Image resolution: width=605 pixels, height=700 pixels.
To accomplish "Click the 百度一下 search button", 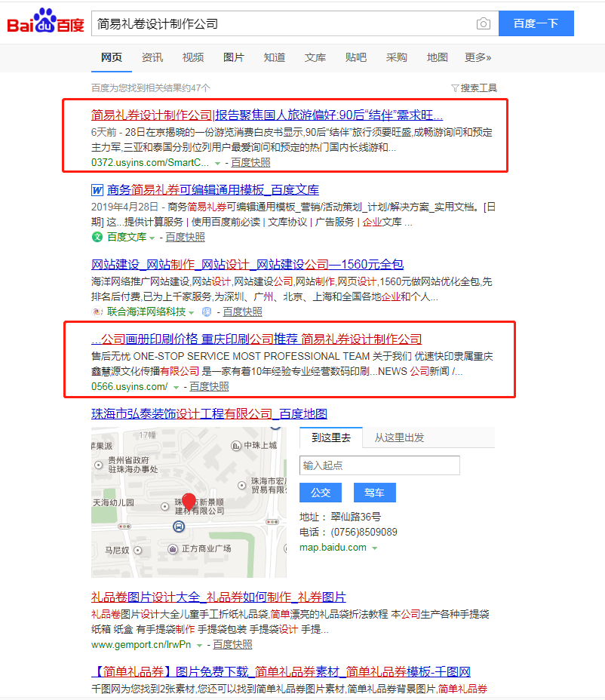I will pyautogui.click(x=536, y=23).
